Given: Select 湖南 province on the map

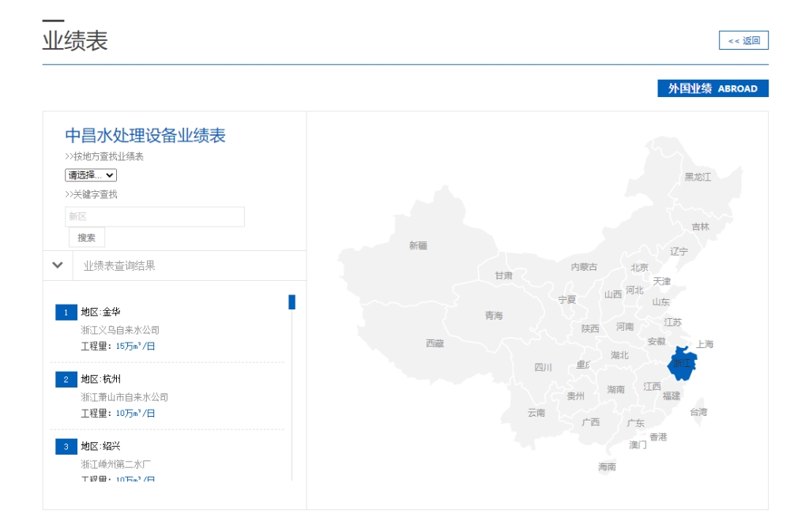Looking at the screenshot, I should 615,390.
